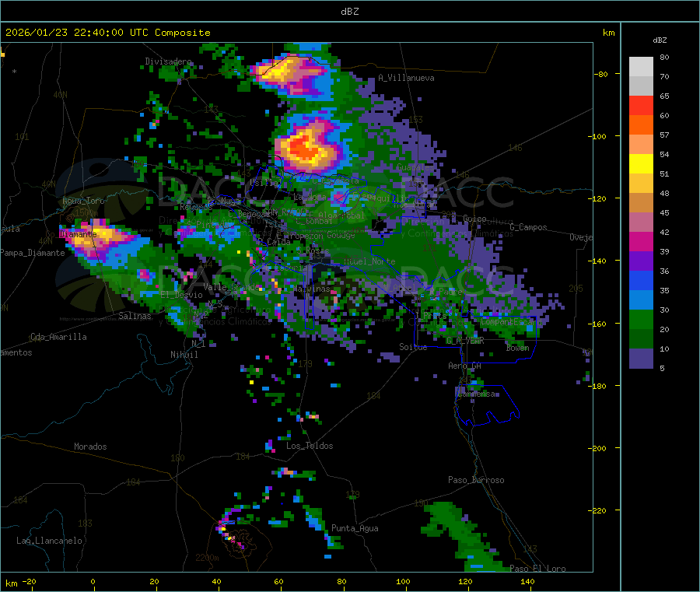Click the 2200m elevation contour label
Viewport: 700px width, 592px height.
pos(207,558)
